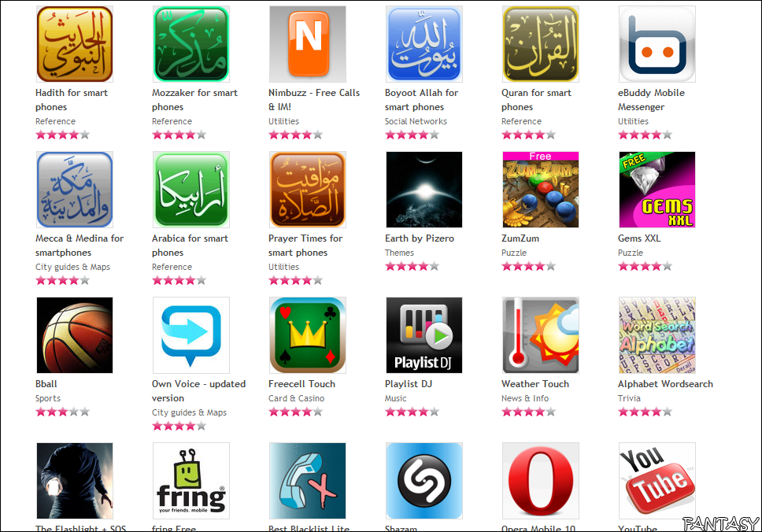Viewport: 762px width, 532px height.
Task: Click the Earth by Pizero theme thumbnail
Action: pyautogui.click(x=424, y=190)
